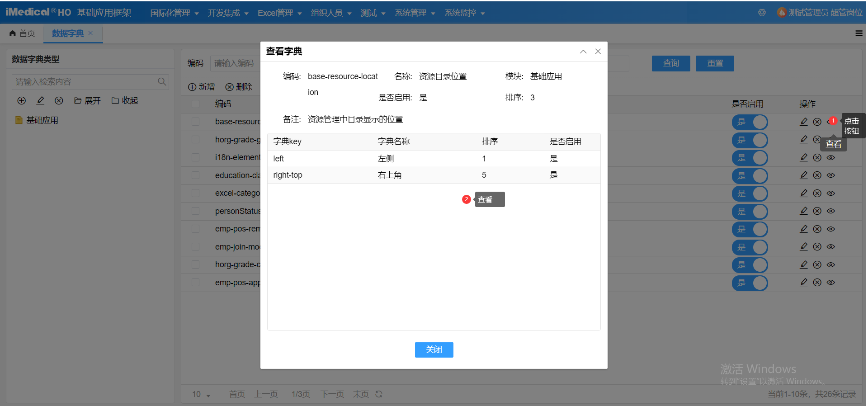Open the 测试 dropdown menu
This screenshot has width=868, height=406.
click(x=373, y=13)
